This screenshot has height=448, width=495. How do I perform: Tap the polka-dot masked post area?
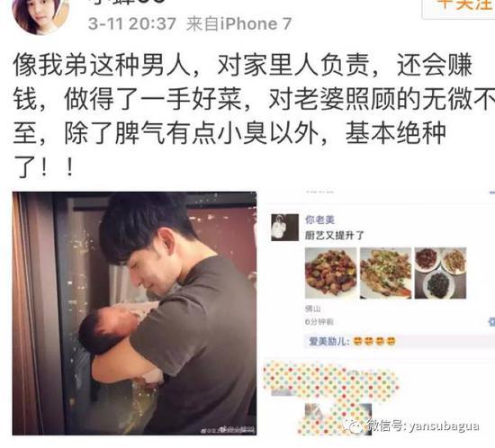[331, 398]
